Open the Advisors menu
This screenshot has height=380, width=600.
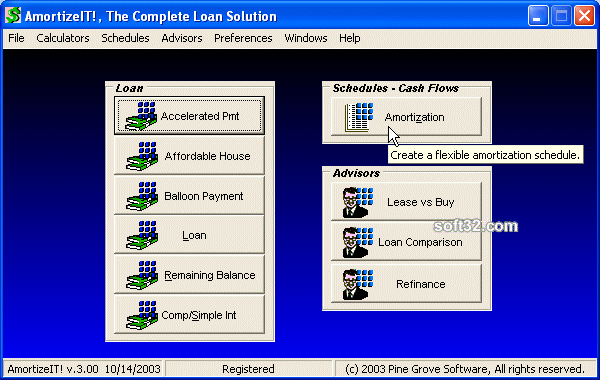tap(182, 38)
